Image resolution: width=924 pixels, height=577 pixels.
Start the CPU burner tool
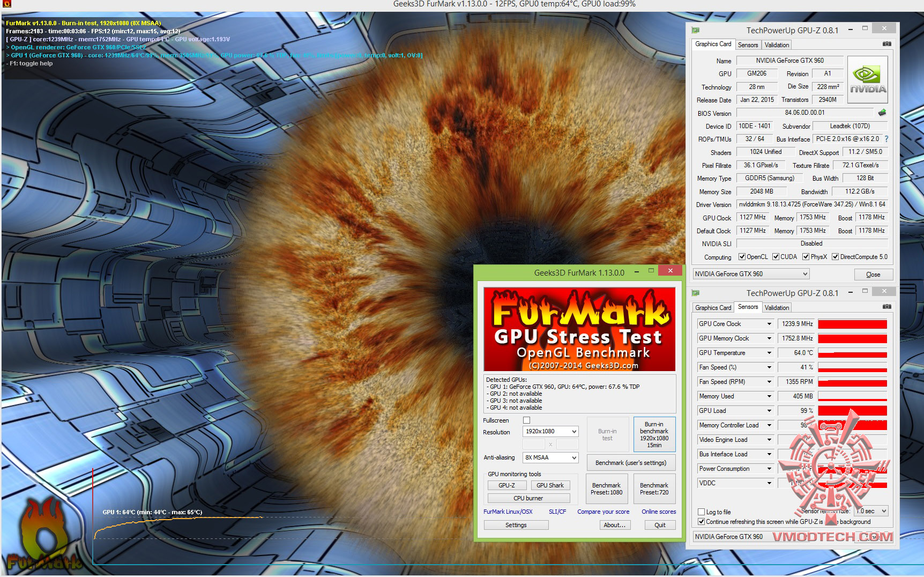coord(528,498)
